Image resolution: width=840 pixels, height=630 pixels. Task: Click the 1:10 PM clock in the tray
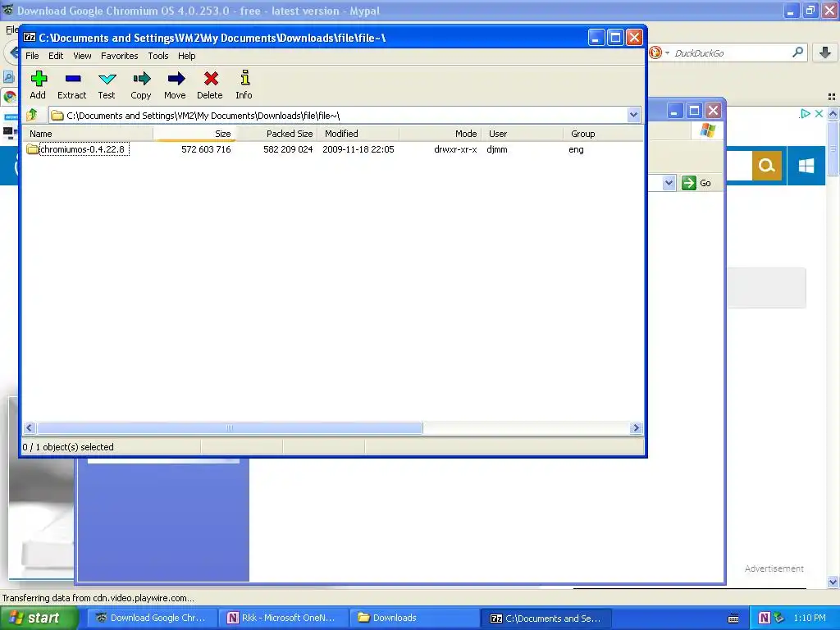point(810,618)
